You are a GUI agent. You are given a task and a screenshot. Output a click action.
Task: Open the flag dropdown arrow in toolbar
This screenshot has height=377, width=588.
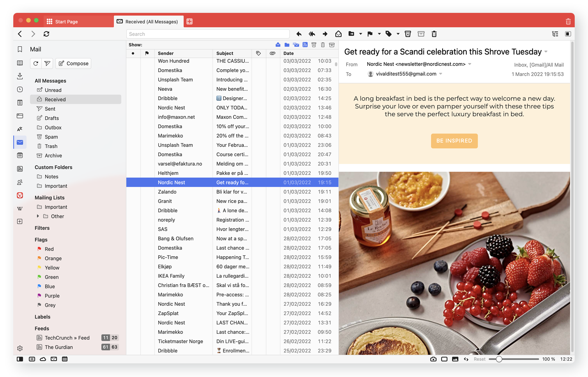pos(379,34)
